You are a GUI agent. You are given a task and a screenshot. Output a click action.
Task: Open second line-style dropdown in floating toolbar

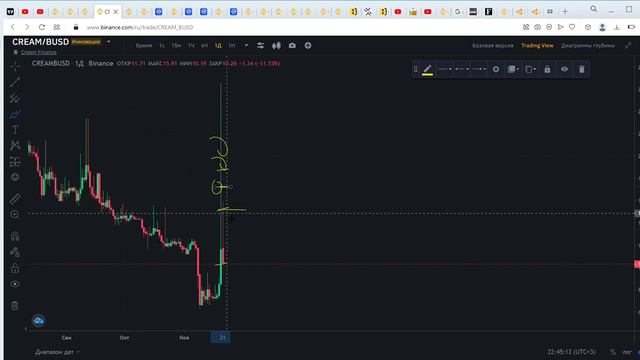(462, 69)
